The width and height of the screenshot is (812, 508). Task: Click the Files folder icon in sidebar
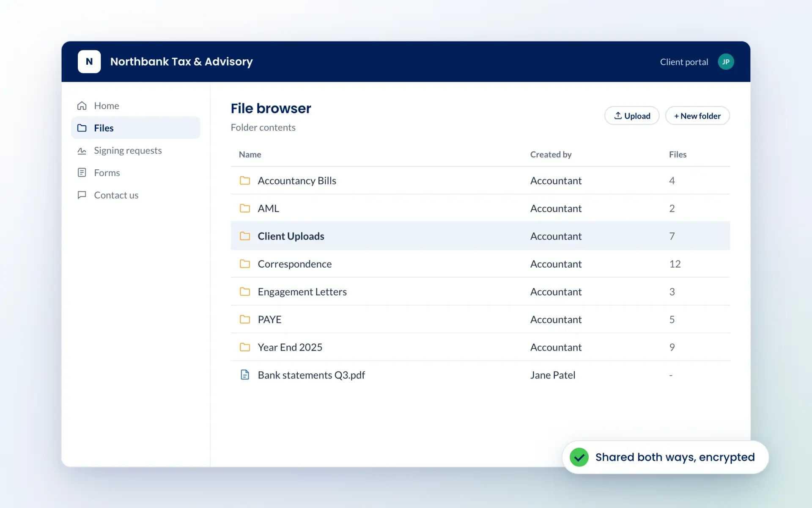click(82, 128)
